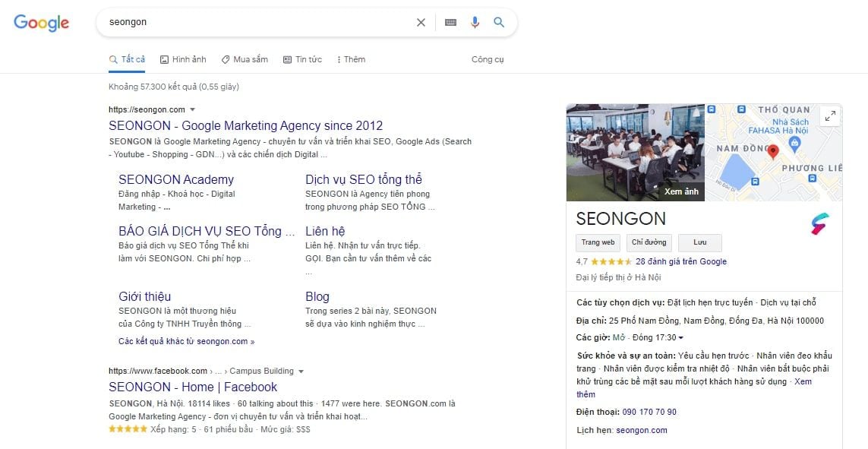Expand the opening hours dropdown at Đóng 17:30
Screen dimensions: 868x449
681,338
